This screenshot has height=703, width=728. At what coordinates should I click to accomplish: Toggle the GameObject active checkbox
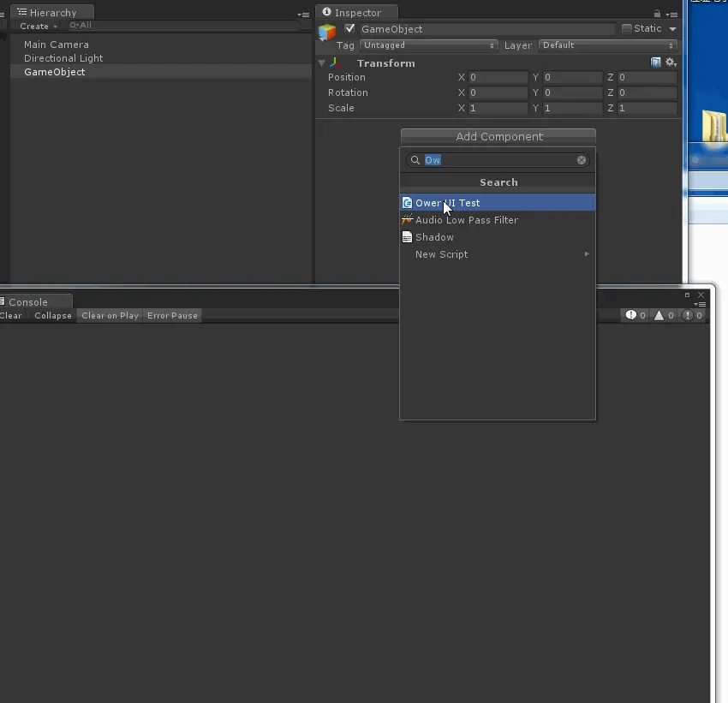coord(349,29)
